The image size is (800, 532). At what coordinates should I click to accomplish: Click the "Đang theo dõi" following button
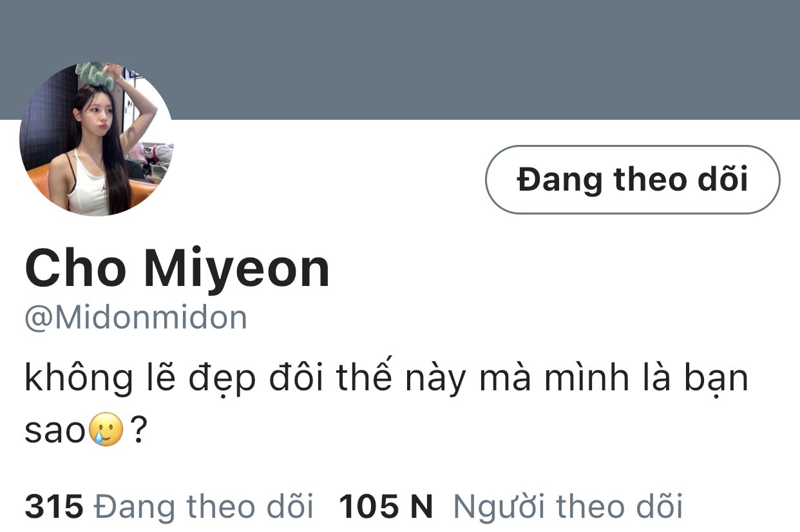[x=633, y=179]
